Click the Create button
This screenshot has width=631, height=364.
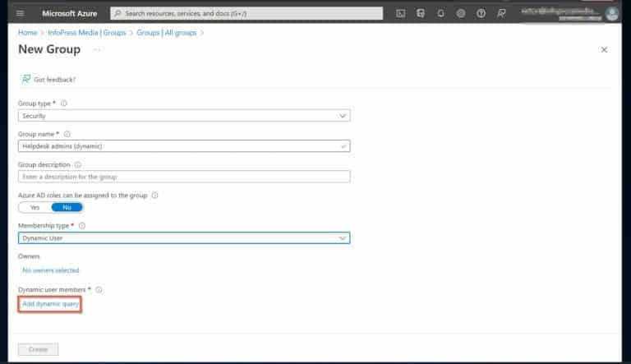pyautogui.click(x=39, y=349)
